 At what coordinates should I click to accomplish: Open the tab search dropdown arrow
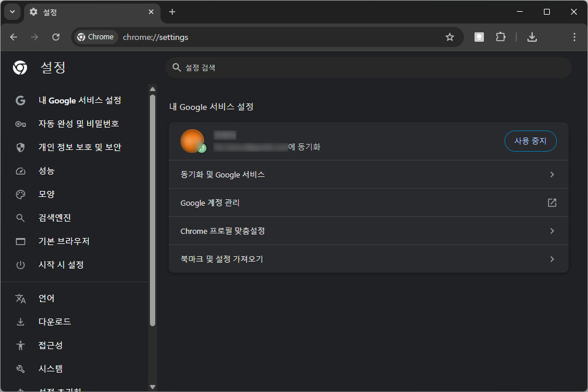tap(12, 12)
